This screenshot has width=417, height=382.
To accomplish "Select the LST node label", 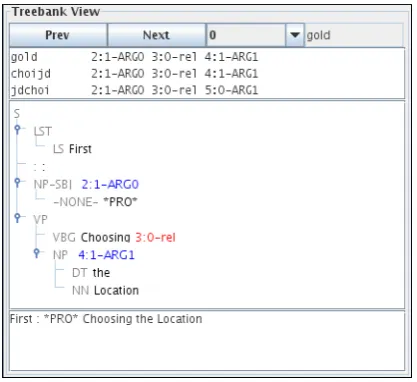I will [x=43, y=131].
